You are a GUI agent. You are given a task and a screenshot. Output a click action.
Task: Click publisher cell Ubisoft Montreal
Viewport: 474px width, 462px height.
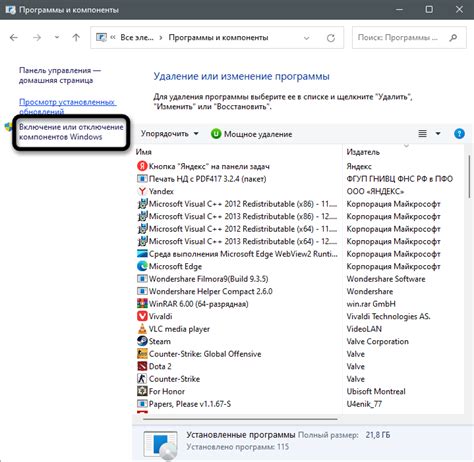click(x=376, y=391)
